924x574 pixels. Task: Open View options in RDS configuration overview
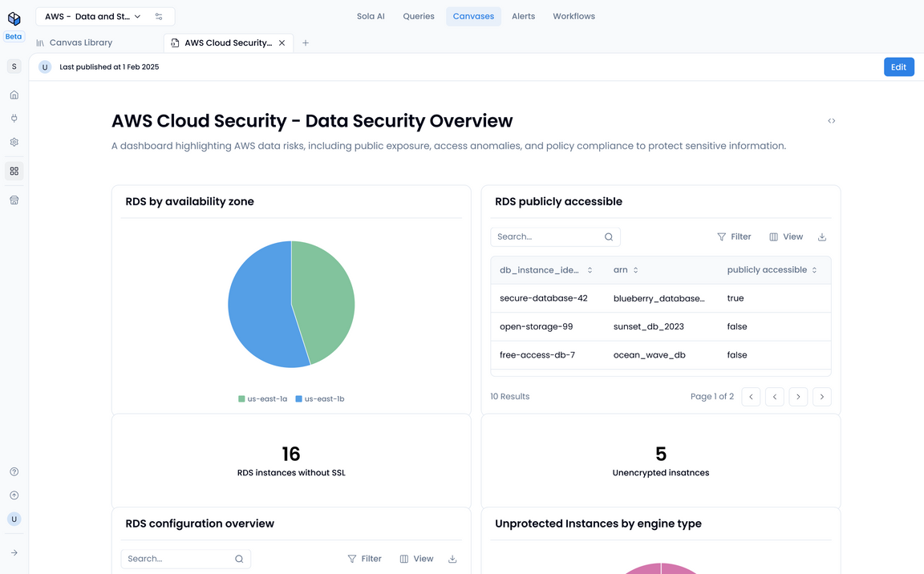tap(416, 559)
